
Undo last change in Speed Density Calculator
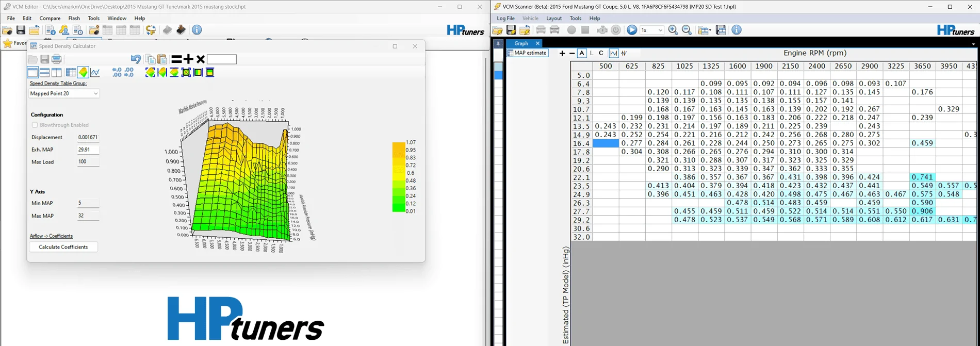tap(136, 59)
